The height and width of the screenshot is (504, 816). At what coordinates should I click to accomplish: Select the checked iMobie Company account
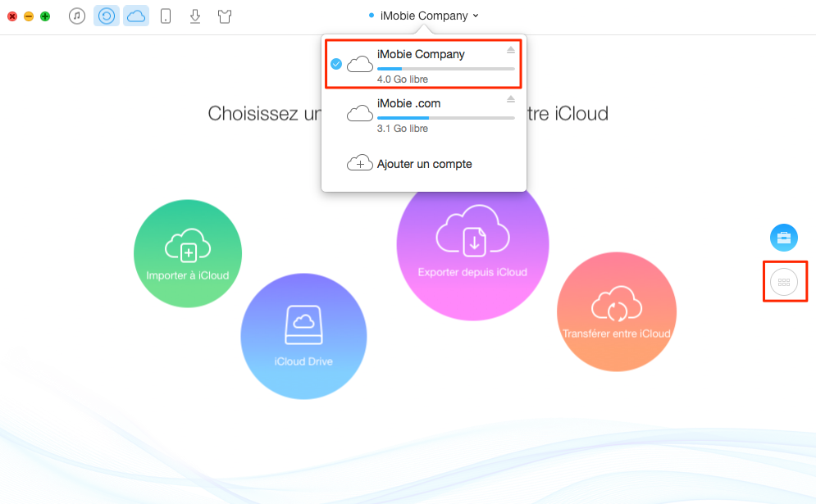(x=424, y=64)
